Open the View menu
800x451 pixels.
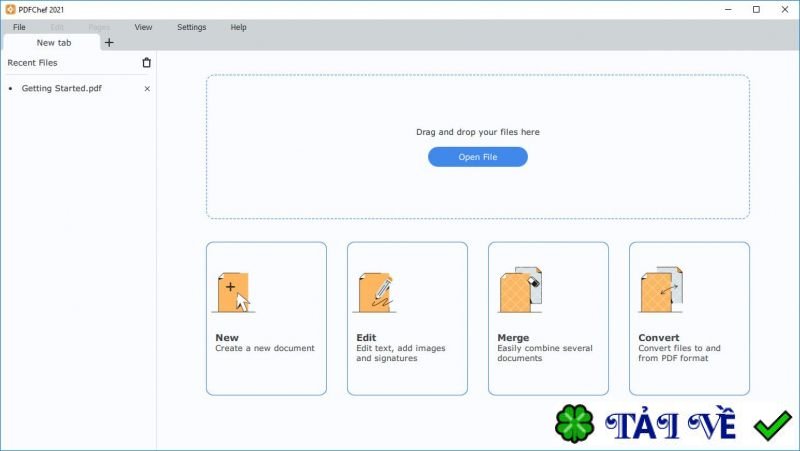tap(143, 27)
